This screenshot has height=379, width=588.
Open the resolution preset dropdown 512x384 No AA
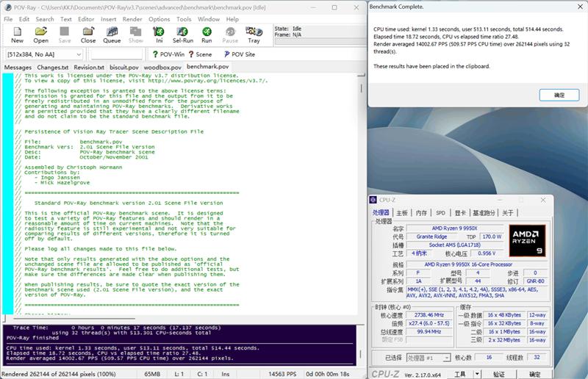pos(44,54)
